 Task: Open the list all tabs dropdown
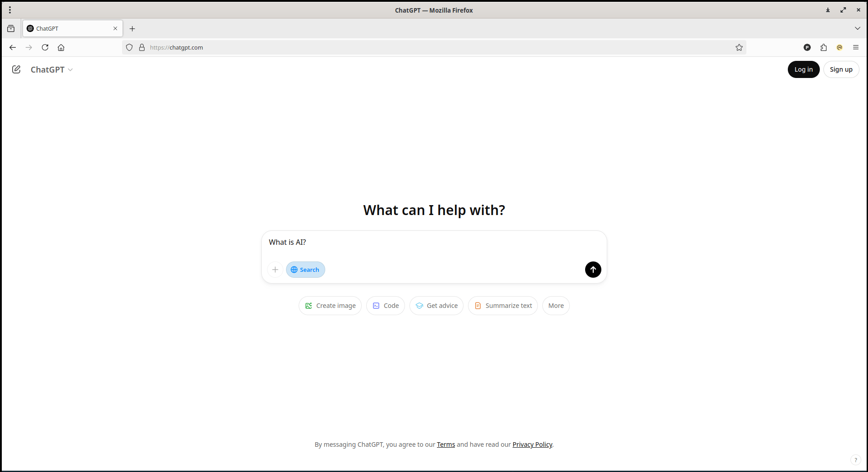pos(857,28)
